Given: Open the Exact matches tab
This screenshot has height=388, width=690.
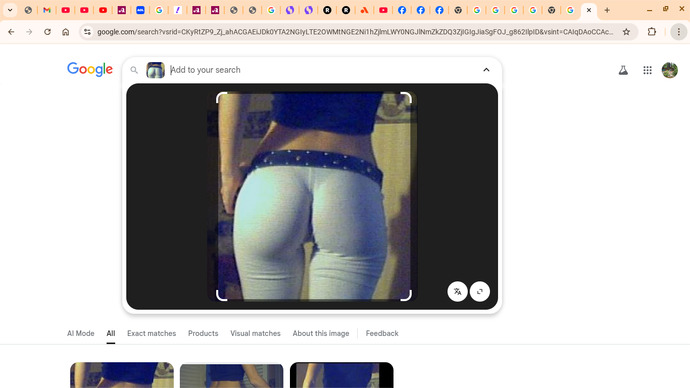Looking at the screenshot, I should click(x=151, y=333).
